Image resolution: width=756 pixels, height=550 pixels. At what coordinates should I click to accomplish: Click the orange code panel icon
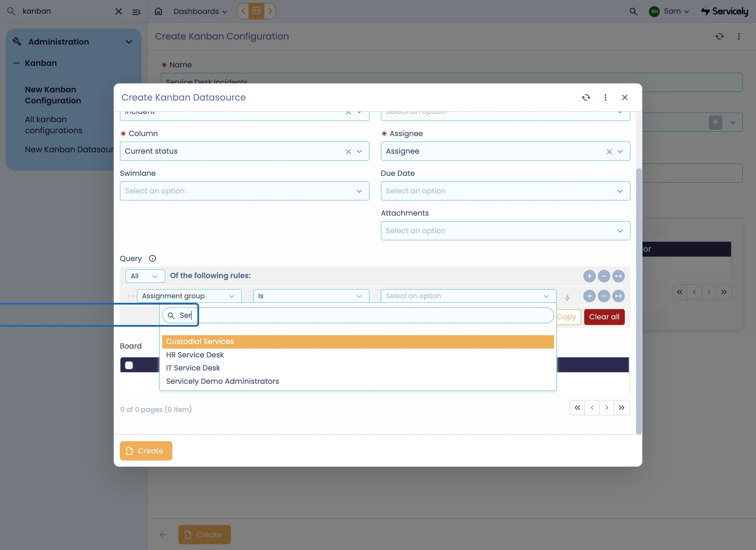pos(256,11)
